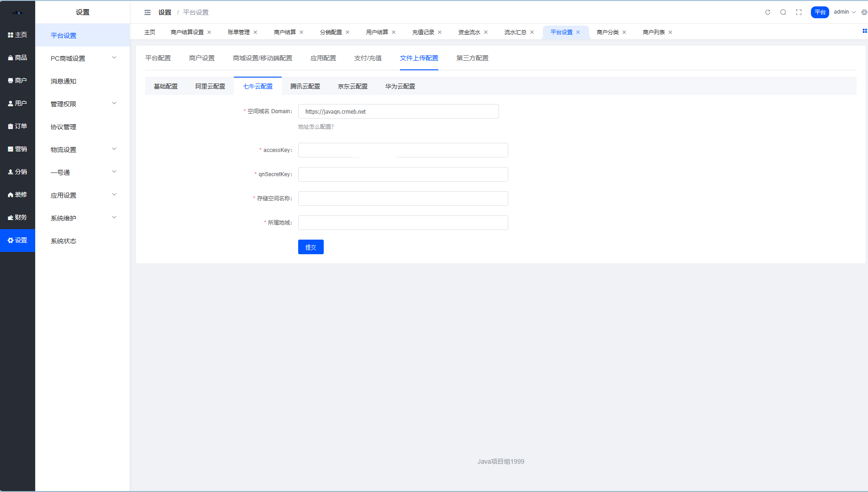Click the refresh icon in top bar

coord(768,12)
